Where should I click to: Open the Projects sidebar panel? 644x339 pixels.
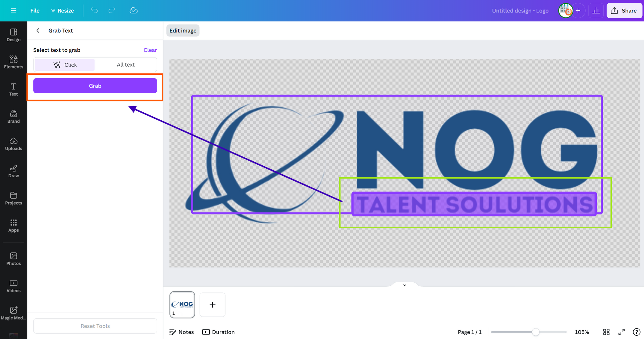tap(13, 198)
